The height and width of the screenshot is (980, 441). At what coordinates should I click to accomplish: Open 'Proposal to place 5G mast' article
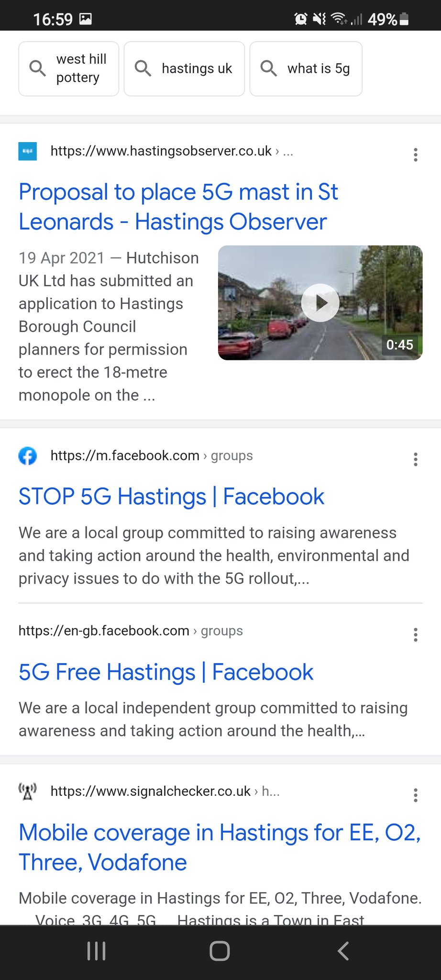coord(178,207)
